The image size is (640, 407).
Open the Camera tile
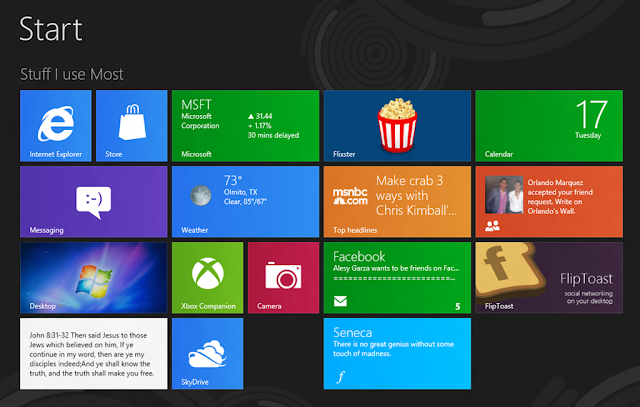tap(283, 278)
